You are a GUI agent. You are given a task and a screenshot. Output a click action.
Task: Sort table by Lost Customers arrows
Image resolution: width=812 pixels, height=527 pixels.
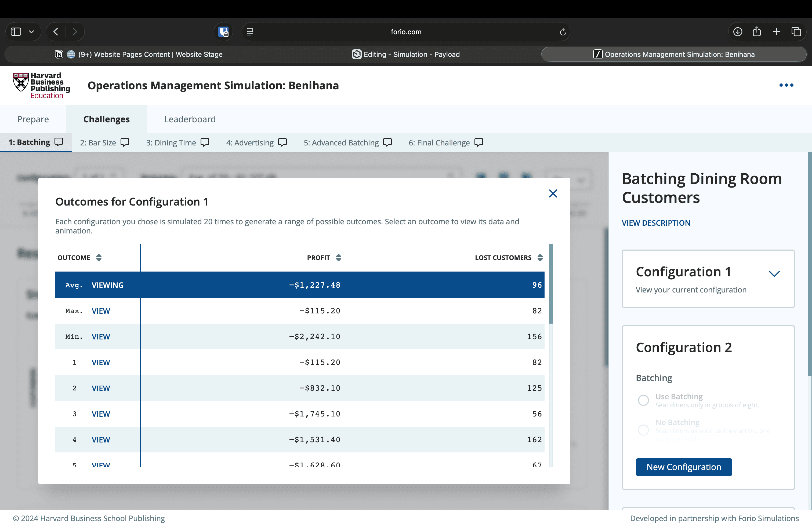pos(540,258)
